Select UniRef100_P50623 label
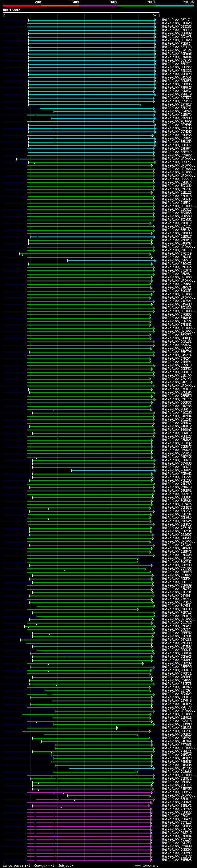 pos(177,450)
